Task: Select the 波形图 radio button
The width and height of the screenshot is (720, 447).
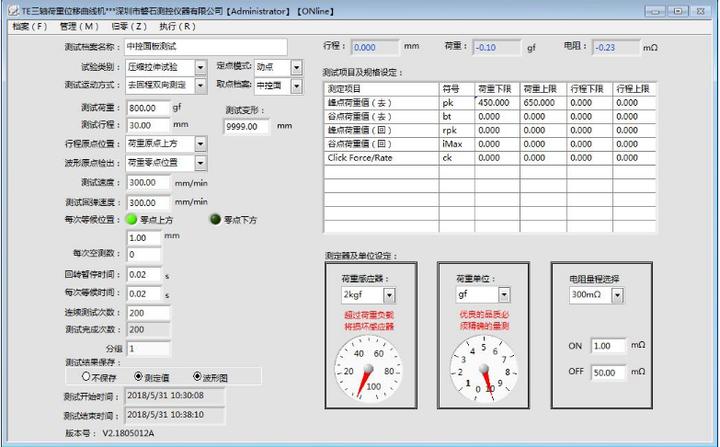Action: [197, 377]
